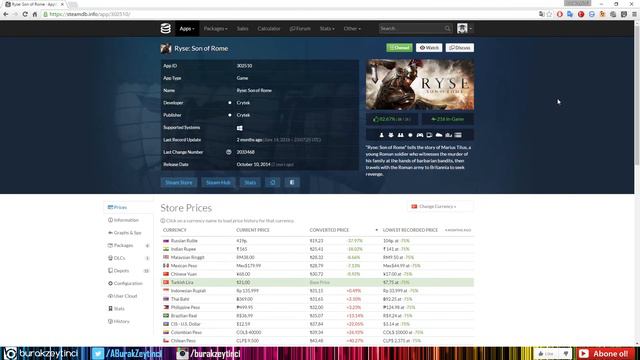
Task: Click the Thai Baht currency name
Action: 180,299
